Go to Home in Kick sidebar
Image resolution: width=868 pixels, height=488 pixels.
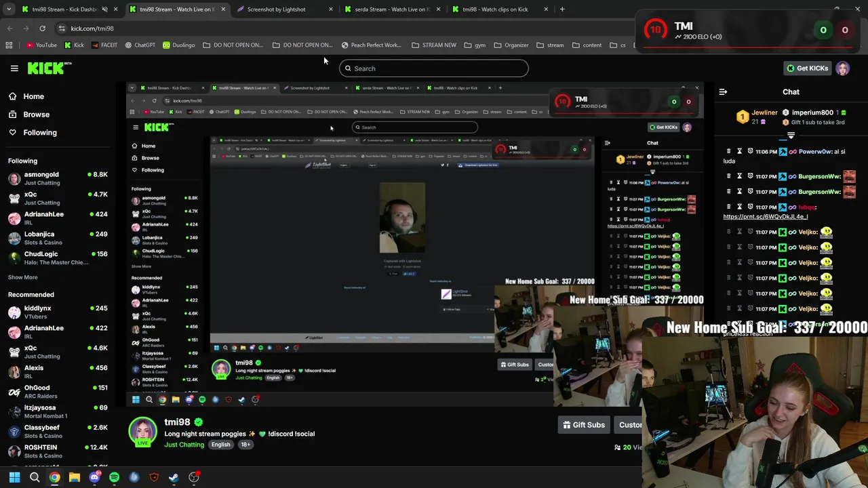(x=26, y=96)
